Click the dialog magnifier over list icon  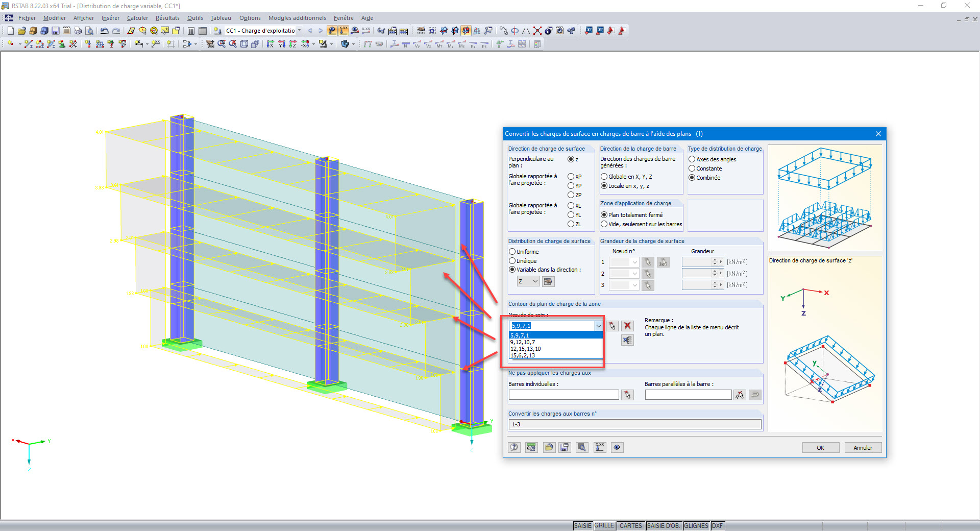tap(582, 447)
